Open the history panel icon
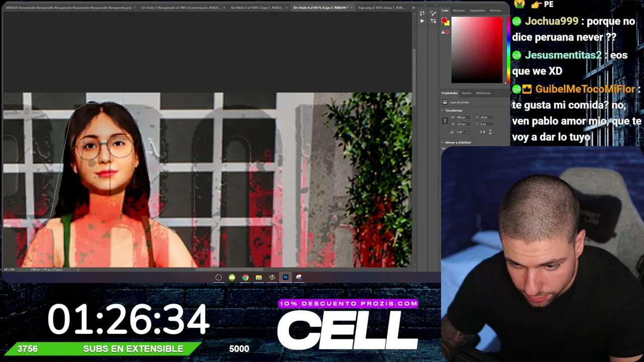This screenshot has height=362, width=644. [x=422, y=13]
